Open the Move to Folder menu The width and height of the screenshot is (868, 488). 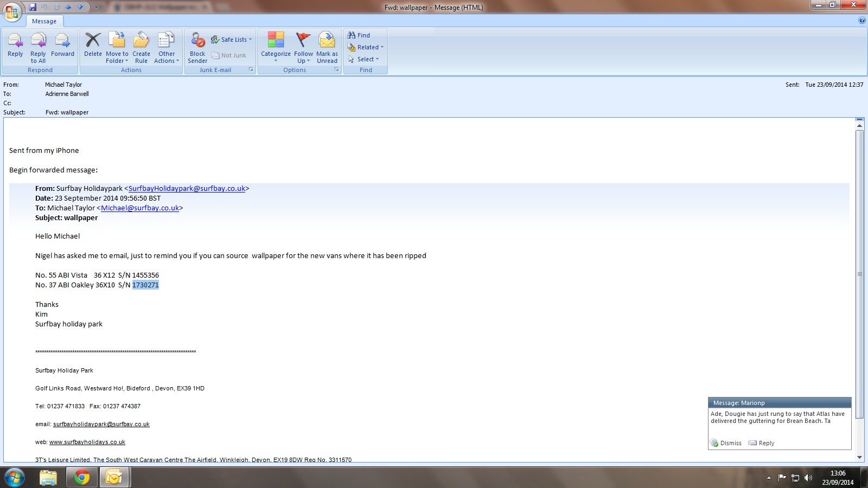pos(117,48)
